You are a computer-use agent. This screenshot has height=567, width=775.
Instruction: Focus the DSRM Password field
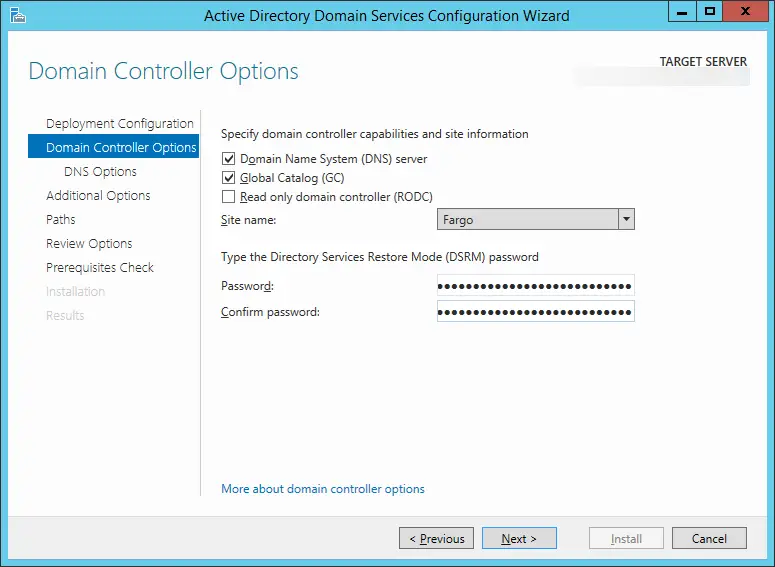(536, 286)
